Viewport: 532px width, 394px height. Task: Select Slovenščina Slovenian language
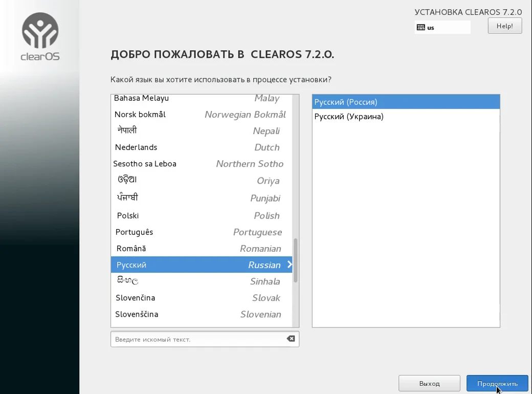[202, 314]
